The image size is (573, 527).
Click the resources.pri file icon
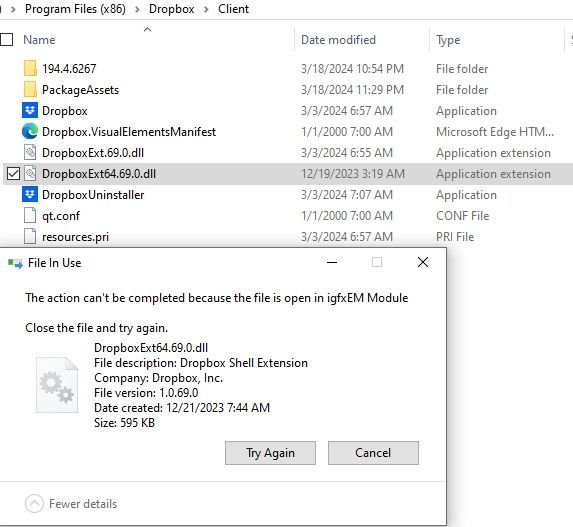tap(30, 236)
